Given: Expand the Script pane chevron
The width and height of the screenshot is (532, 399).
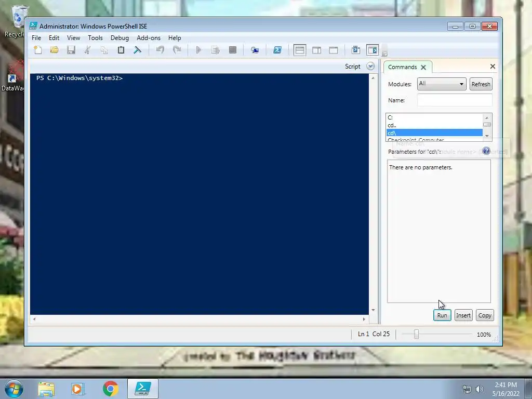Looking at the screenshot, I should click(370, 66).
